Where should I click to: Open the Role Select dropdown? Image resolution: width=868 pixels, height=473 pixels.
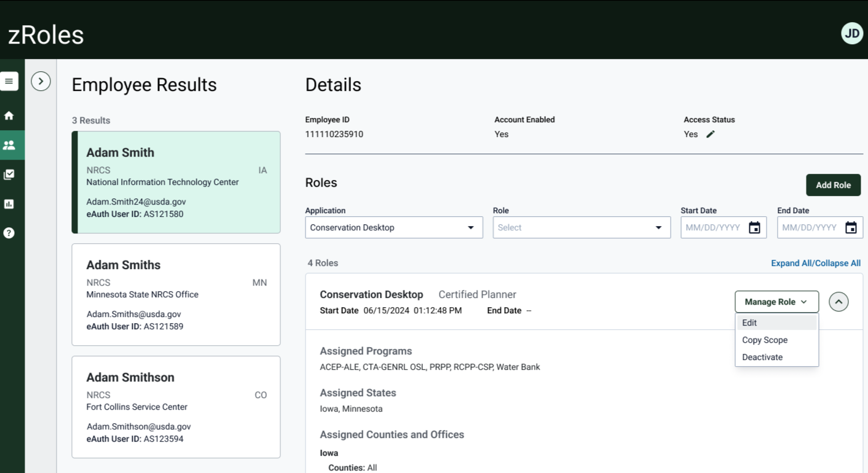(582, 227)
